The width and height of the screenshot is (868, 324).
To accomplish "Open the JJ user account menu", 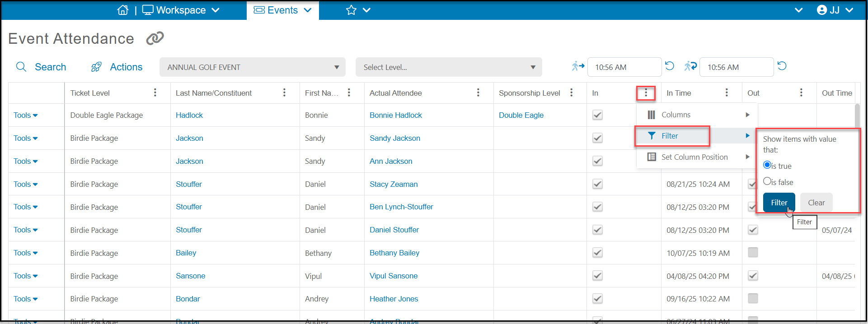I will 835,10.
